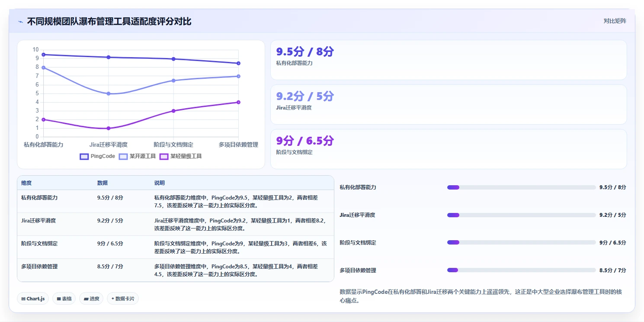Viewport: 644px width, 322px height.
Task: Click the 多项目依赖管理 x-axis label on chart
Action: pos(238,145)
